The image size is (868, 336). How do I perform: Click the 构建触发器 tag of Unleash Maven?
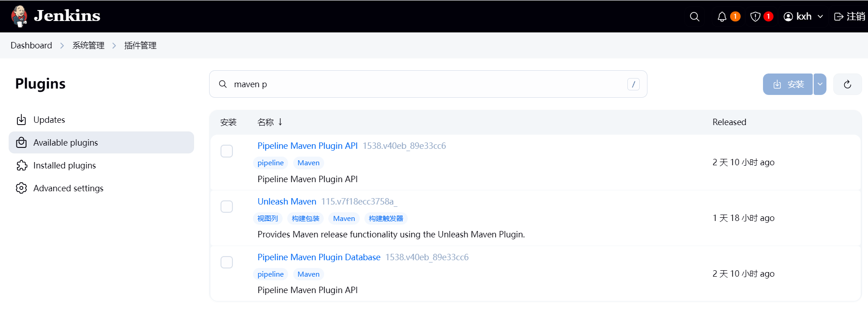click(x=386, y=219)
